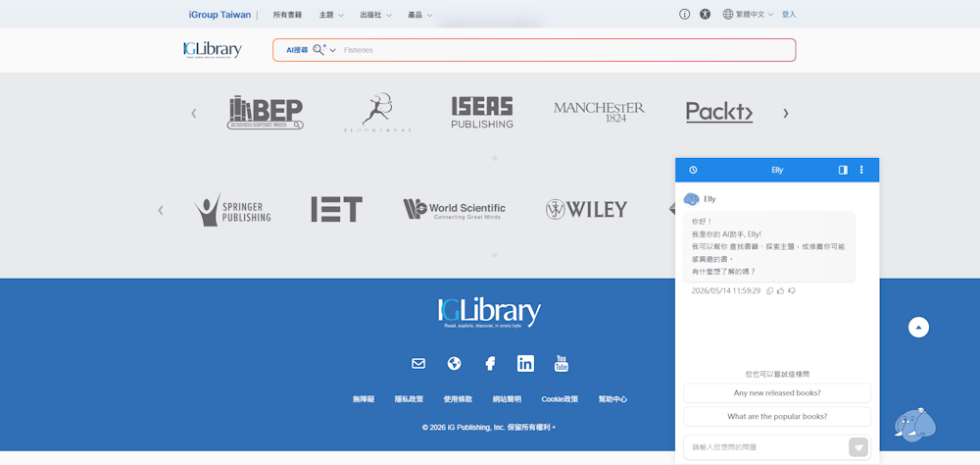Click the globe language icon
Viewport: 980px width, 465px height.
727,15
